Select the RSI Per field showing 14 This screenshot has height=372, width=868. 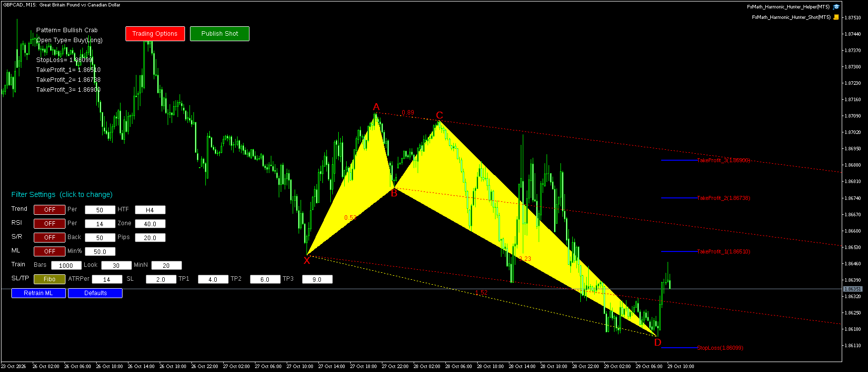100,224
